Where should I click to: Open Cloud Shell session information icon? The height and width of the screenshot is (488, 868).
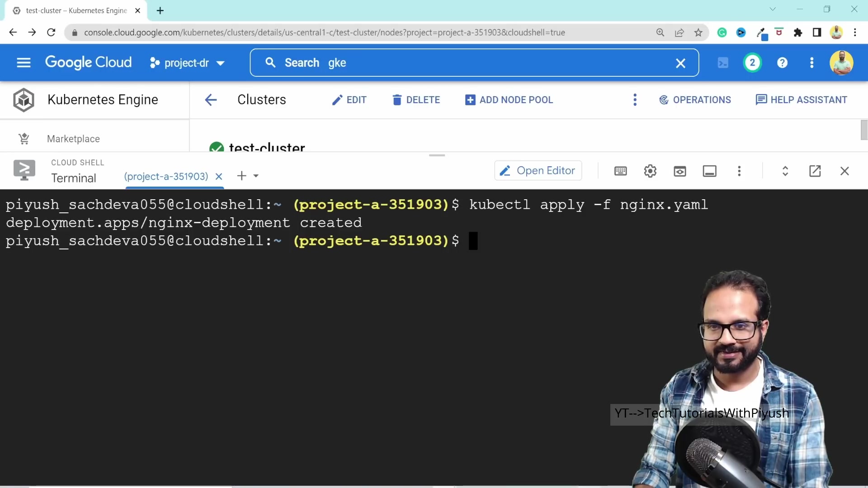tap(710, 171)
